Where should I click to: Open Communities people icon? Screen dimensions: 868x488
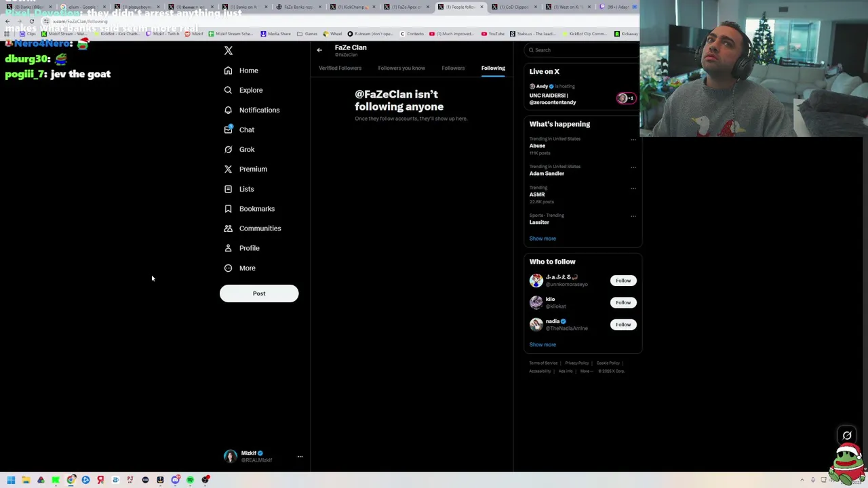coord(228,228)
